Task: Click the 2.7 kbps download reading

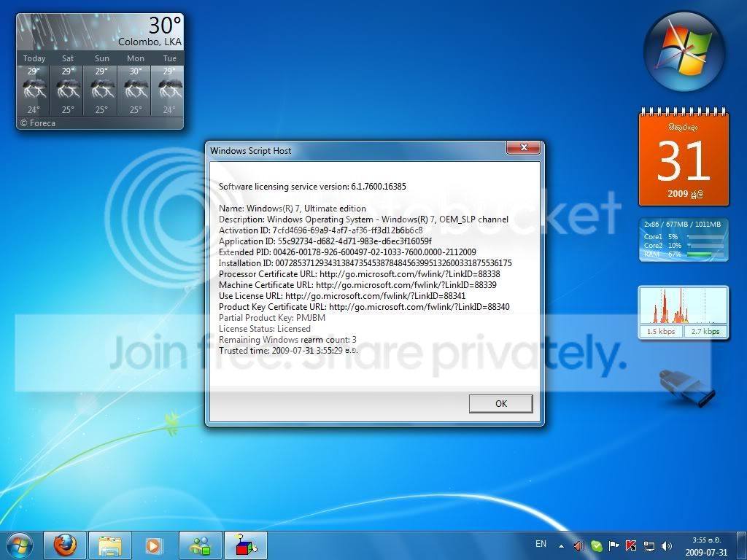Action: click(705, 332)
